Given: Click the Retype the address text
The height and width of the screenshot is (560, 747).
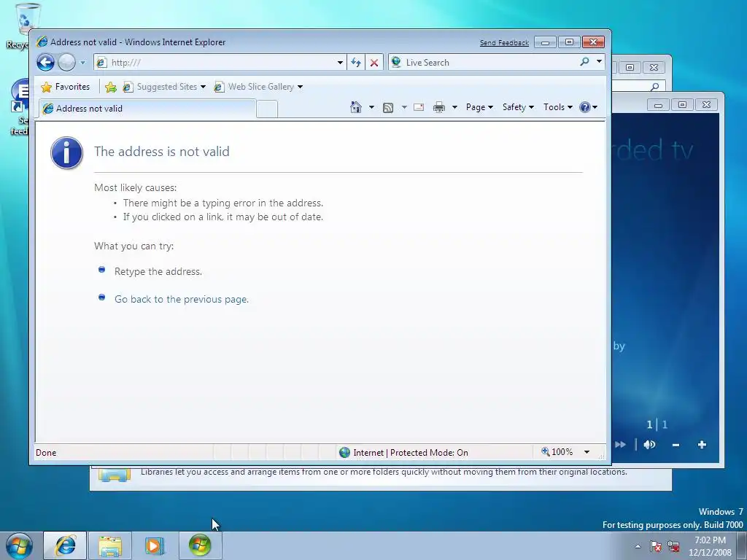Looking at the screenshot, I should click(x=158, y=271).
